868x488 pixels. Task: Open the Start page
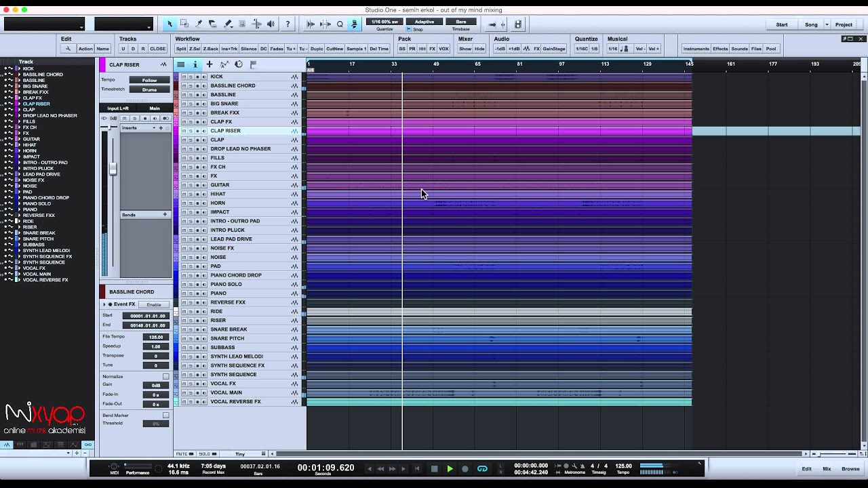click(782, 24)
